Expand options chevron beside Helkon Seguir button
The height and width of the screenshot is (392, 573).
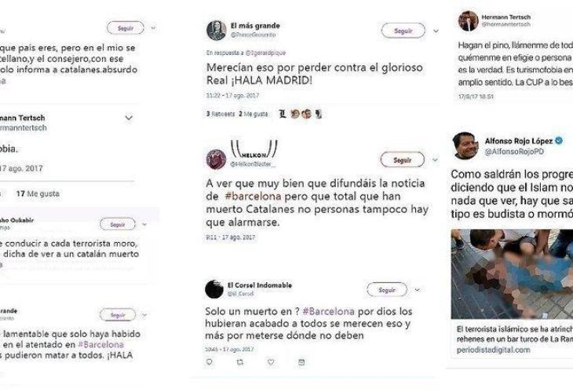[435, 159]
